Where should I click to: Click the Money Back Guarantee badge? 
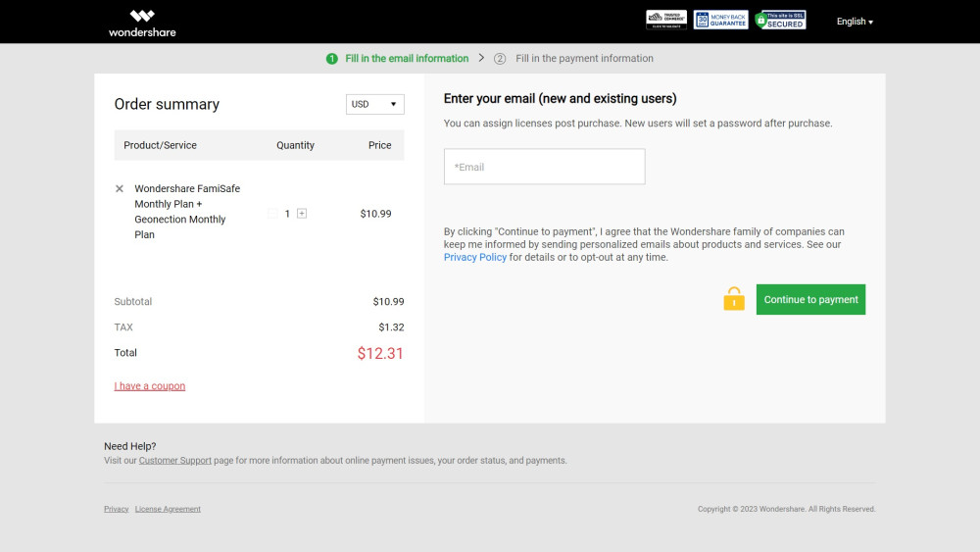click(x=720, y=21)
